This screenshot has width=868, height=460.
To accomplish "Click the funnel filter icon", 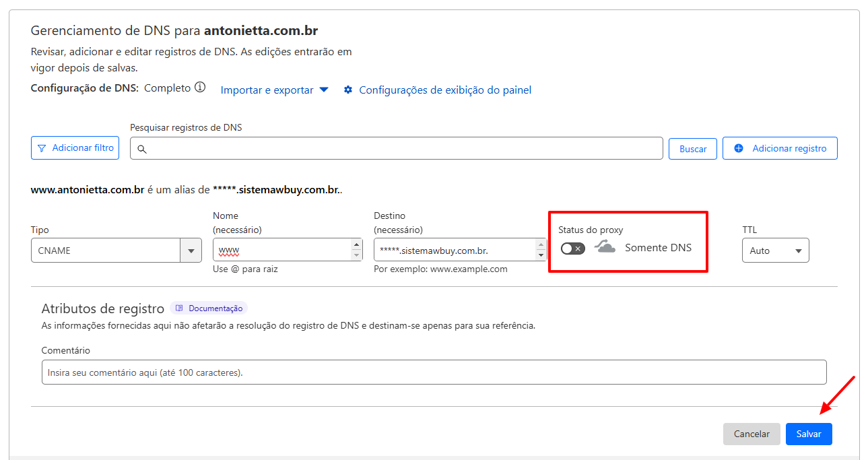I will (42, 148).
